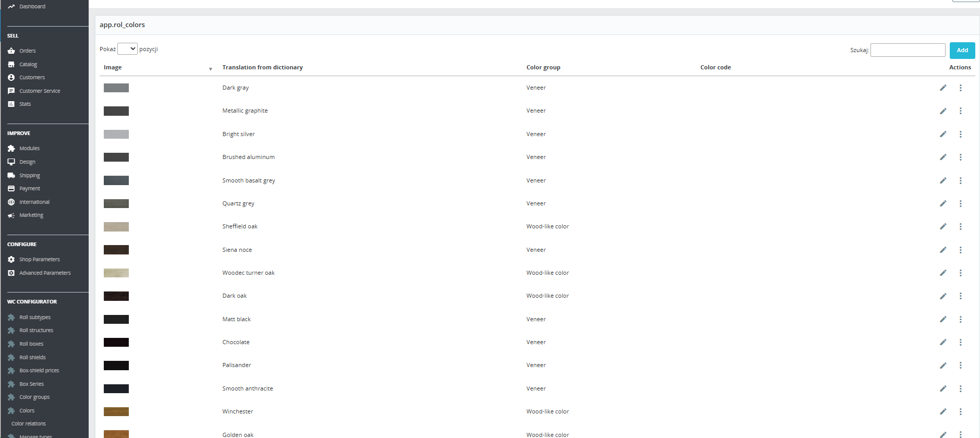This screenshot has height=438, width=980.
Task: Click the Bright silver color swatch
Action: click(x=116, y=135)
